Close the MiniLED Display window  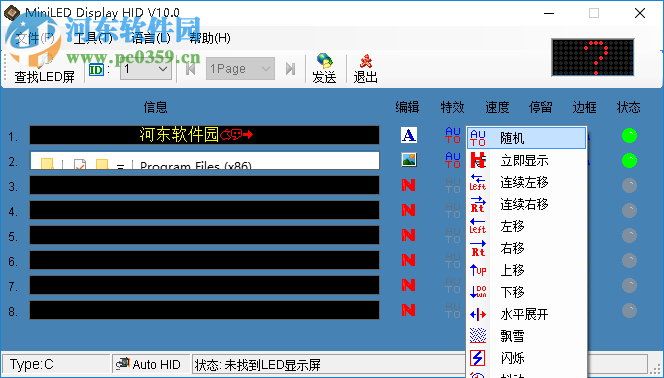click(640, 13)
